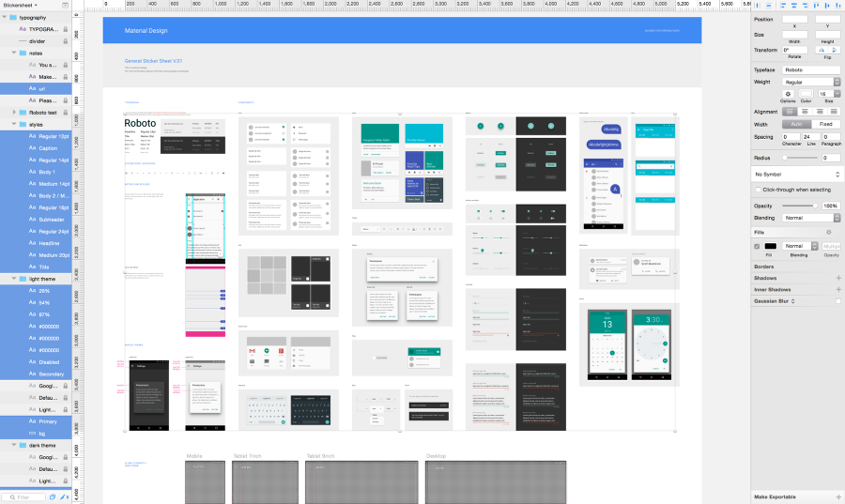Set text alignment to center
845x504 pixels.
pyautogui.click(x=805, y=112)
